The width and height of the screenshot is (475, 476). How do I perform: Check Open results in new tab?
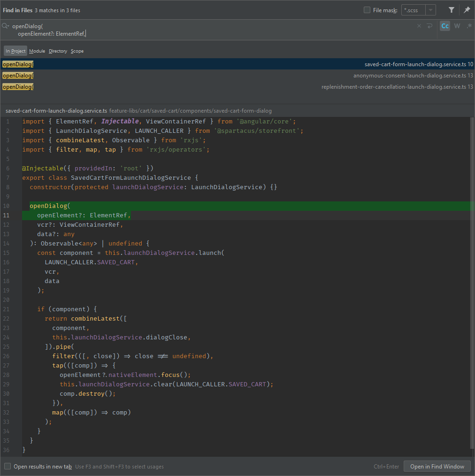8,466
